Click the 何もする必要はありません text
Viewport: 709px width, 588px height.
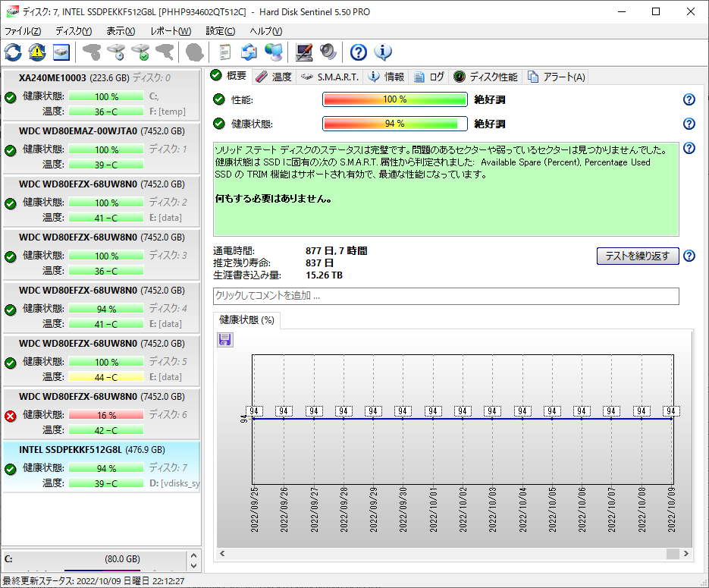[274, 199]
